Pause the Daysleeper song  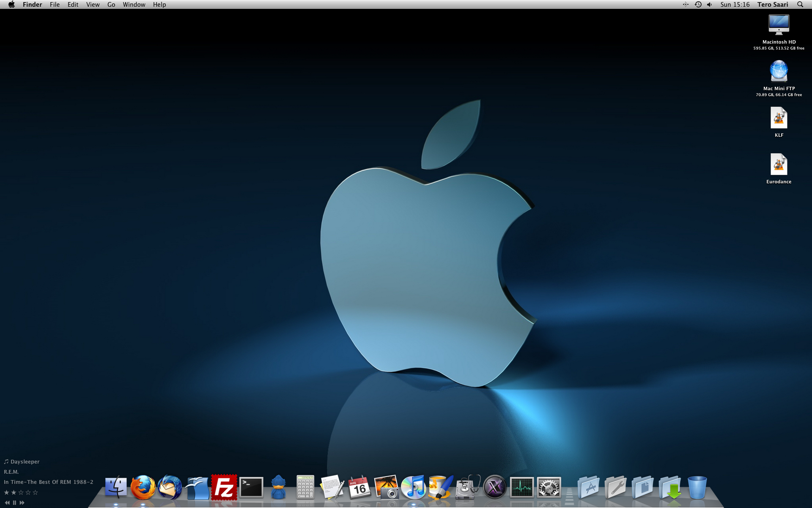(14, 502)
